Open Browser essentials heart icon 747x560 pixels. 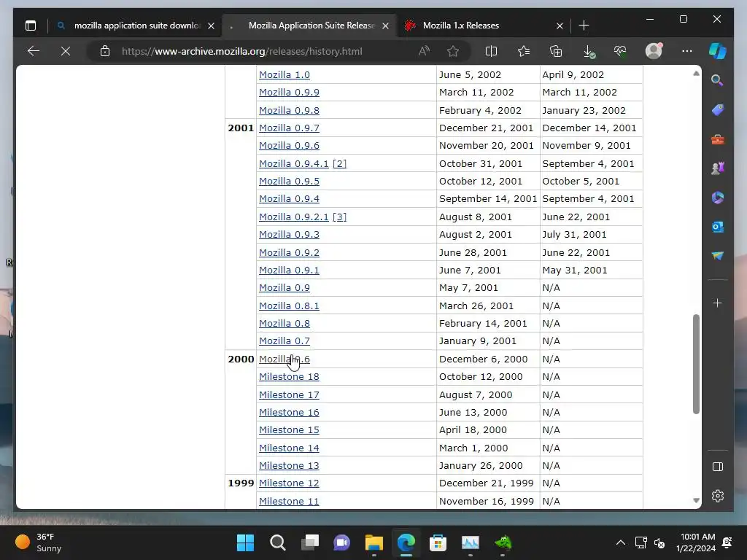[620, 51]
